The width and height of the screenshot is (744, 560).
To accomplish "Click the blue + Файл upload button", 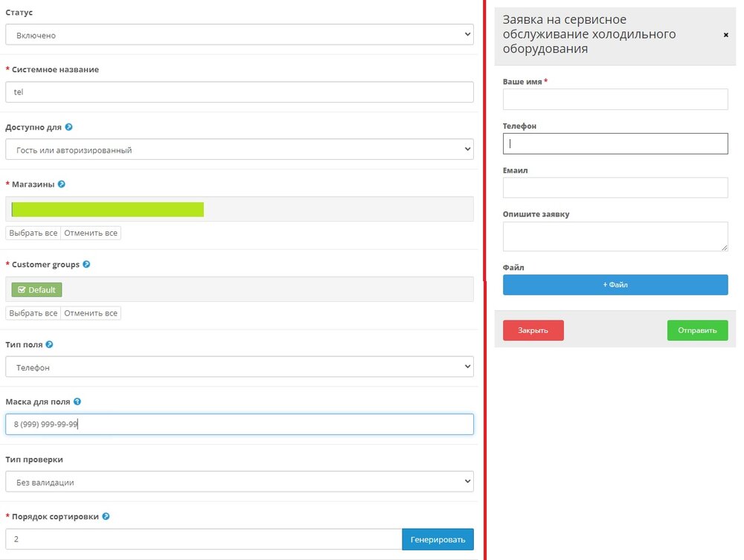I will (x=615, y=285).
